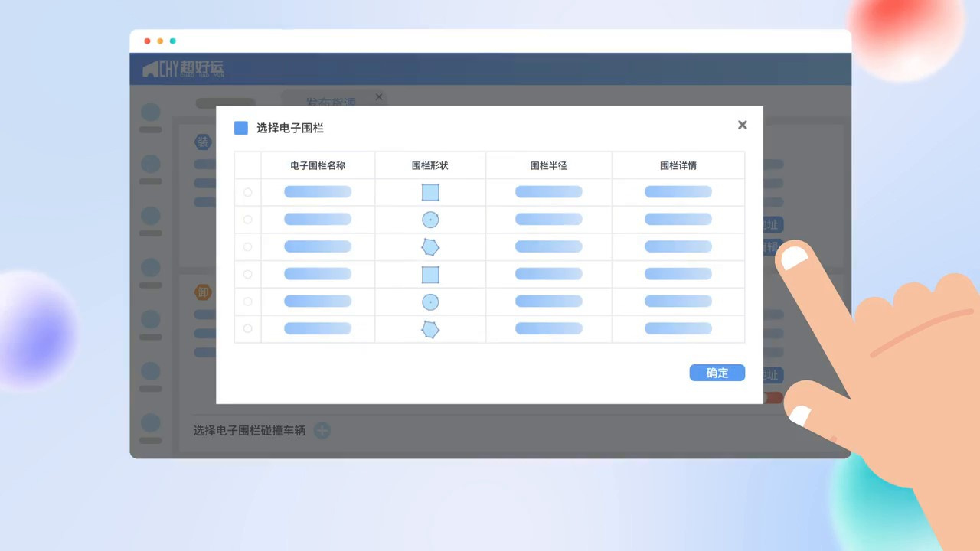This screenshot has height=551, width=980.
Task: Click the 超好运 logo in header
Action: click(x=184, y=70)
